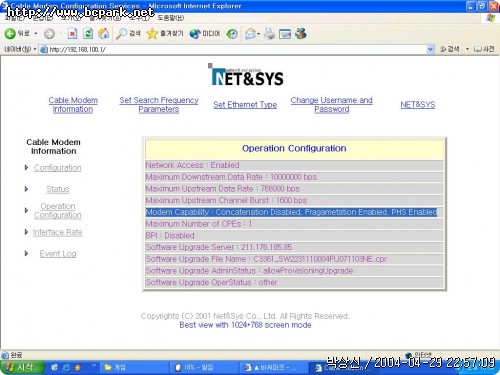Click the first quick launch desktop icon
Image resolution: width=500 pixels, height=375 pixels.
pos(54,367)
